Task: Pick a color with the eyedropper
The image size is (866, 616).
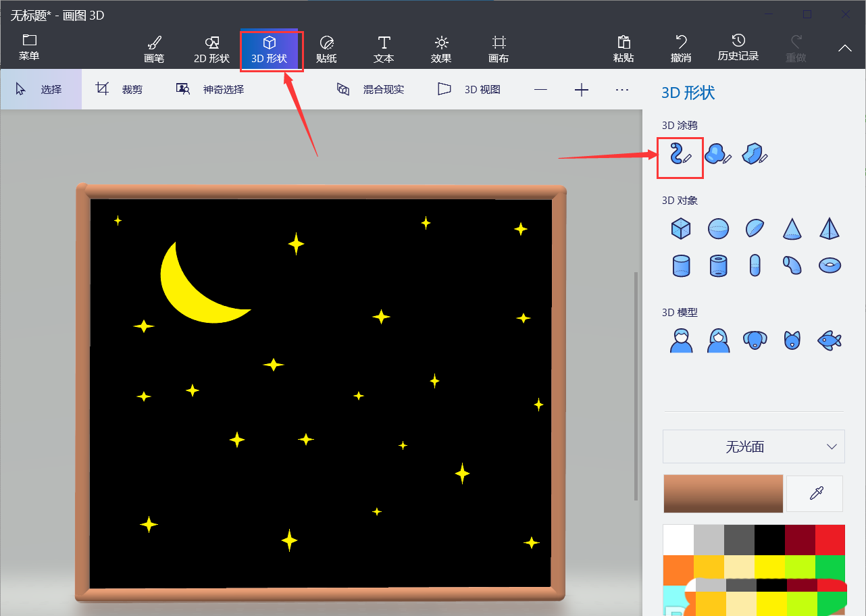Action: 815,494
